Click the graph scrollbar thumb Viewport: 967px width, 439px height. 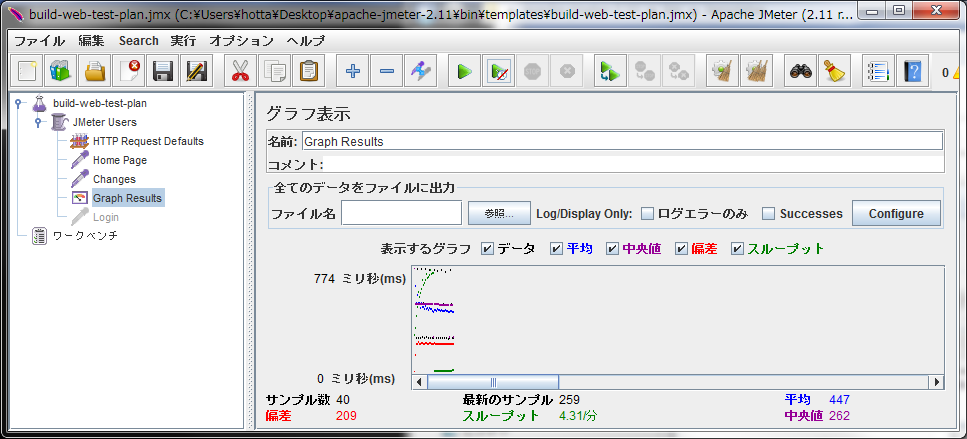(x=493, y=382)
